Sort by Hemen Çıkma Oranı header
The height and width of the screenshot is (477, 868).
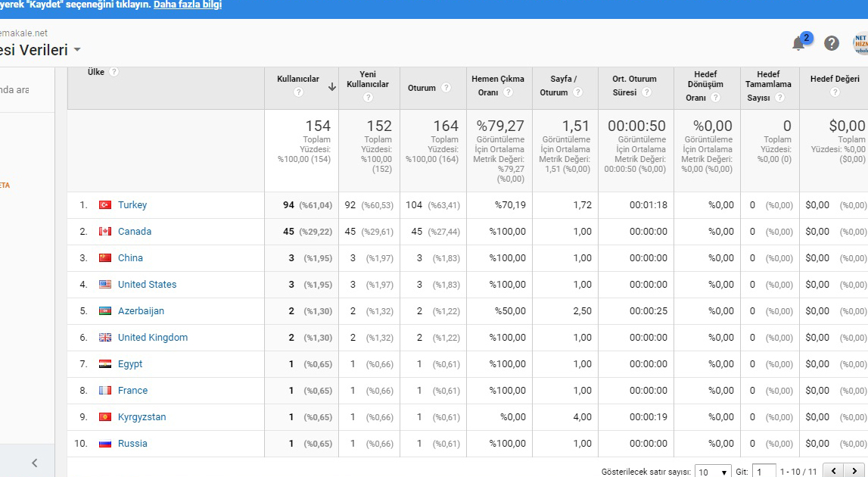point(498,86)
